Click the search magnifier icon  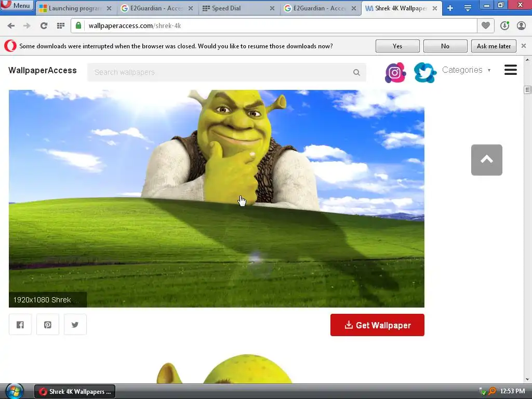[356, 72]
